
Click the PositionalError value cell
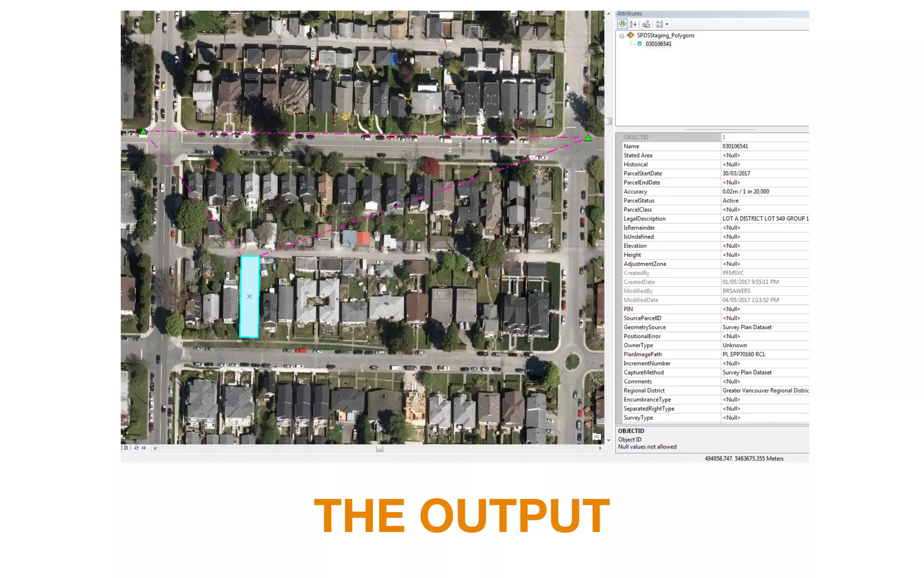(x=765, y=336)
